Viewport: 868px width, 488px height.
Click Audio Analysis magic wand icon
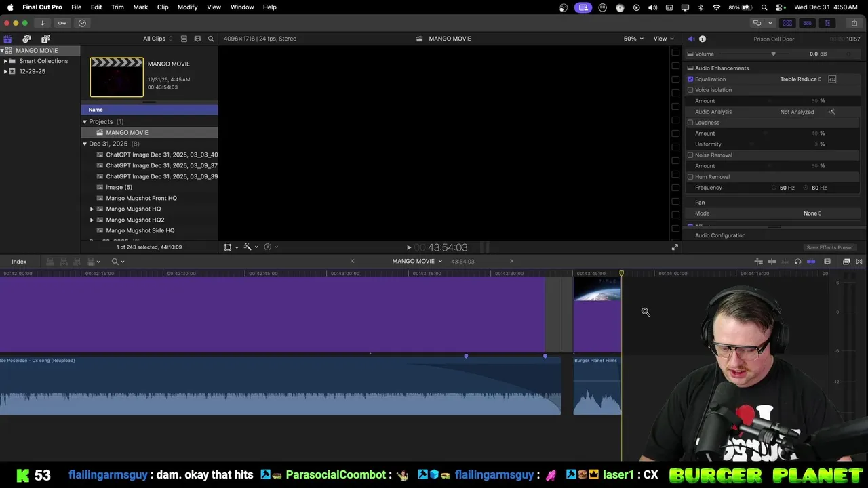(x=832, y=112)
